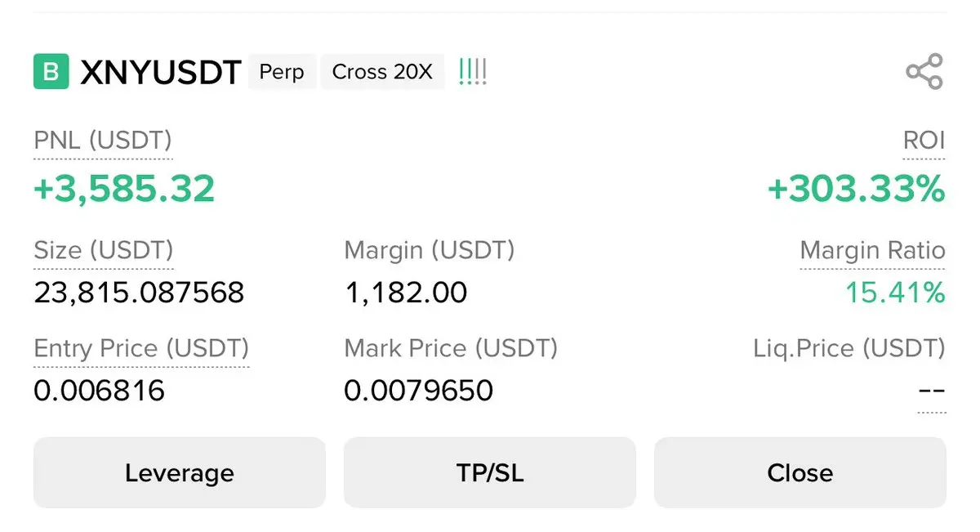This screenshot has height=532, width=980.
Task: Tap the Cross 20X margin mode tag
Action: (382, 72)
